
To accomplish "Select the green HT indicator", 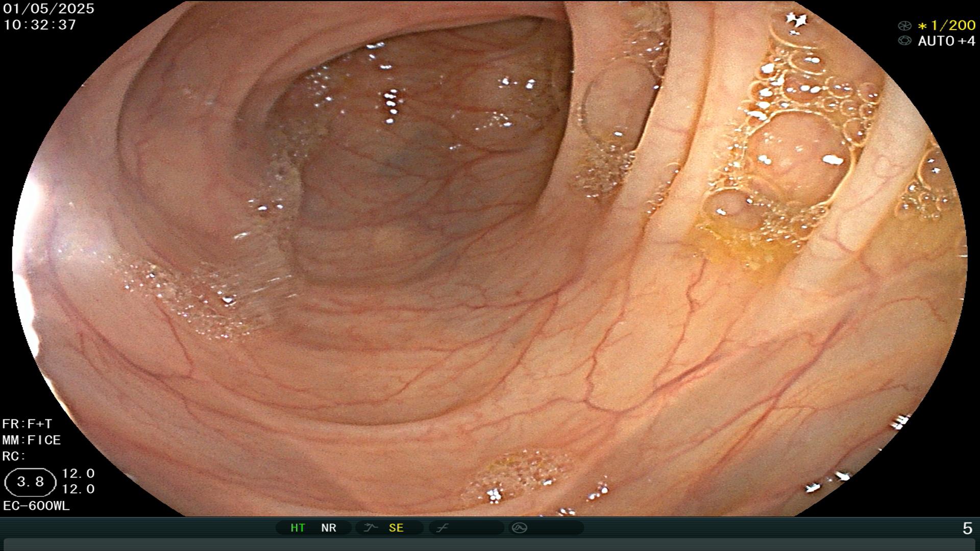I will tap(298, 528).
